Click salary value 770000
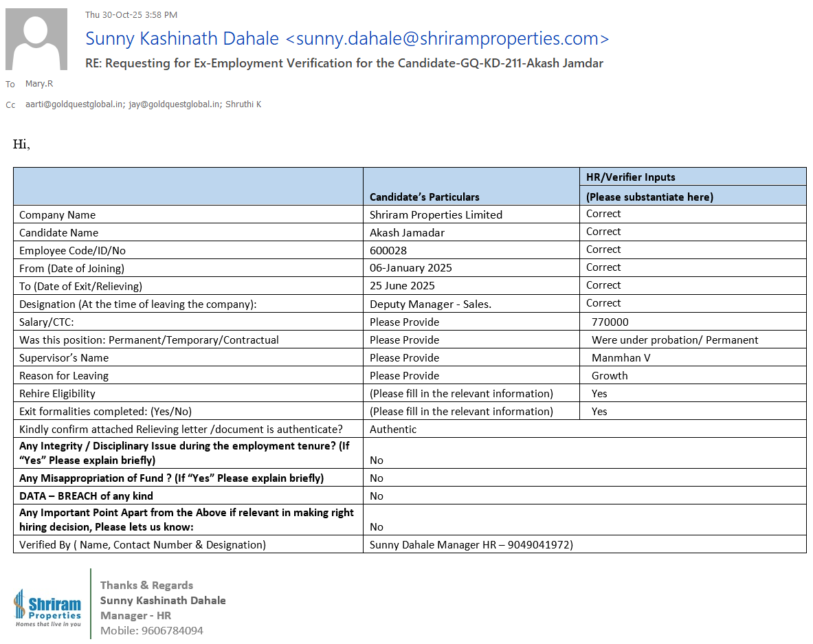The width and height of the screenshot is (813, 644). (610, 322)
